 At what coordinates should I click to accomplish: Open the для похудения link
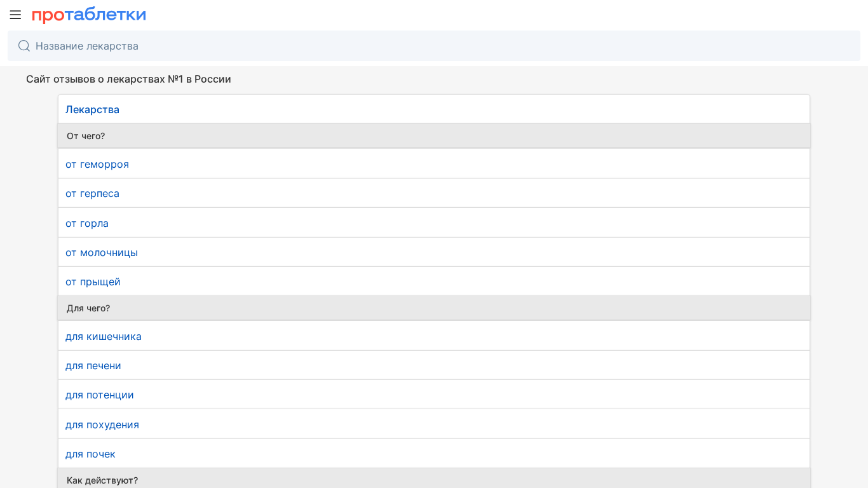coord(102,424)
